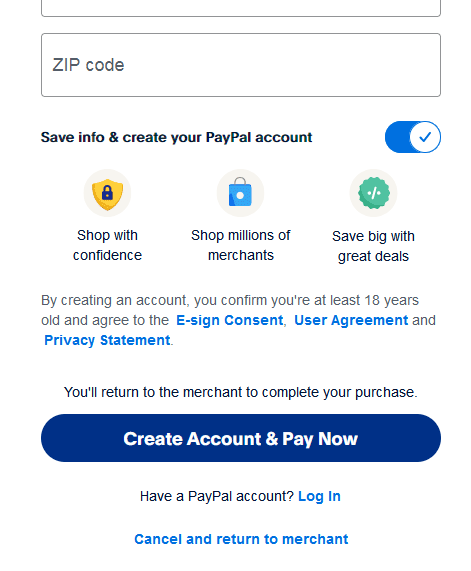Click the 18 years old agreement paragraph
Image resolution: width=471 pixels, height=571 pixels.
pyautogui.click(x=238, y=320)
